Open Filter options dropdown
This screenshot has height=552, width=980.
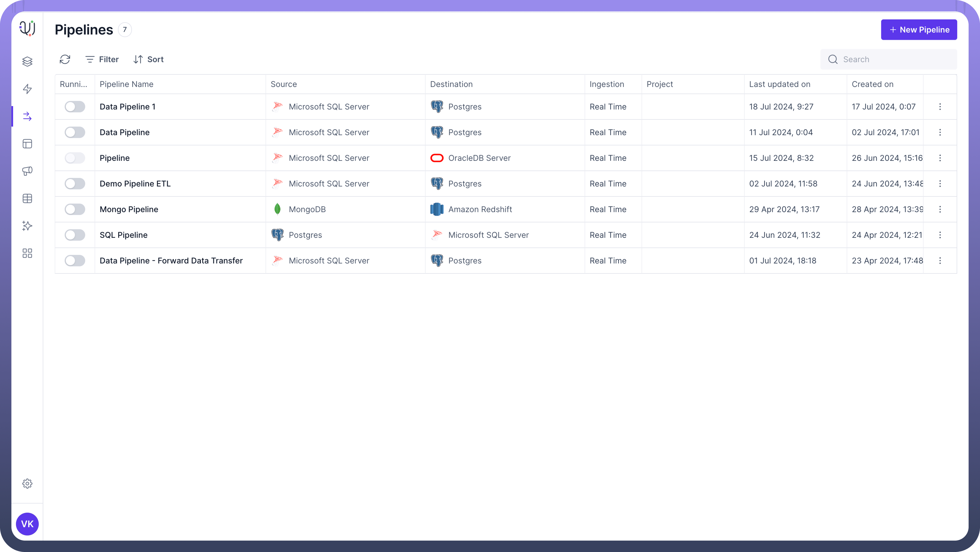[x=102, y=59]
